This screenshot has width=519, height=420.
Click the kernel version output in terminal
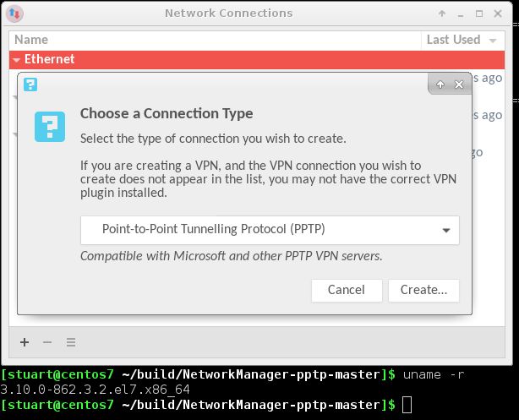point(95,390)
